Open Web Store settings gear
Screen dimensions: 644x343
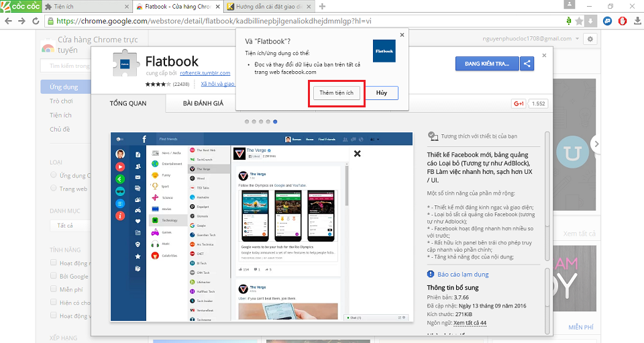(x=590, y=39)
